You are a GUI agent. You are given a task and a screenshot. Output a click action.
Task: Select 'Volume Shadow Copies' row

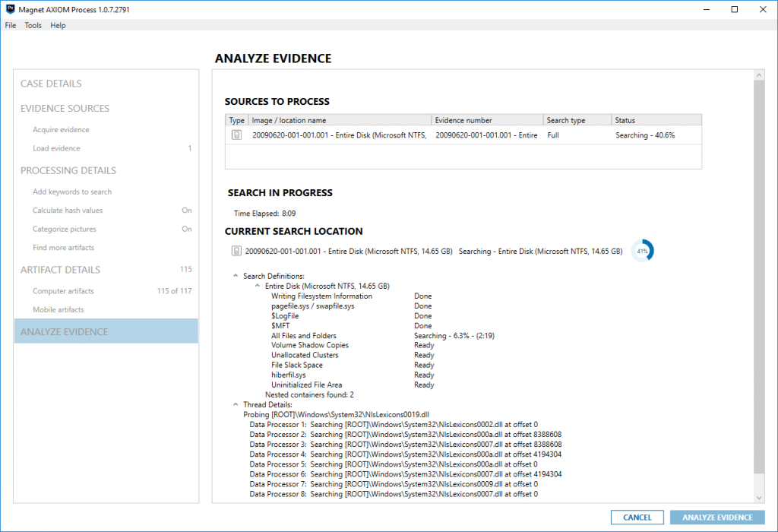pyautogui.click(x=310, y=345)
